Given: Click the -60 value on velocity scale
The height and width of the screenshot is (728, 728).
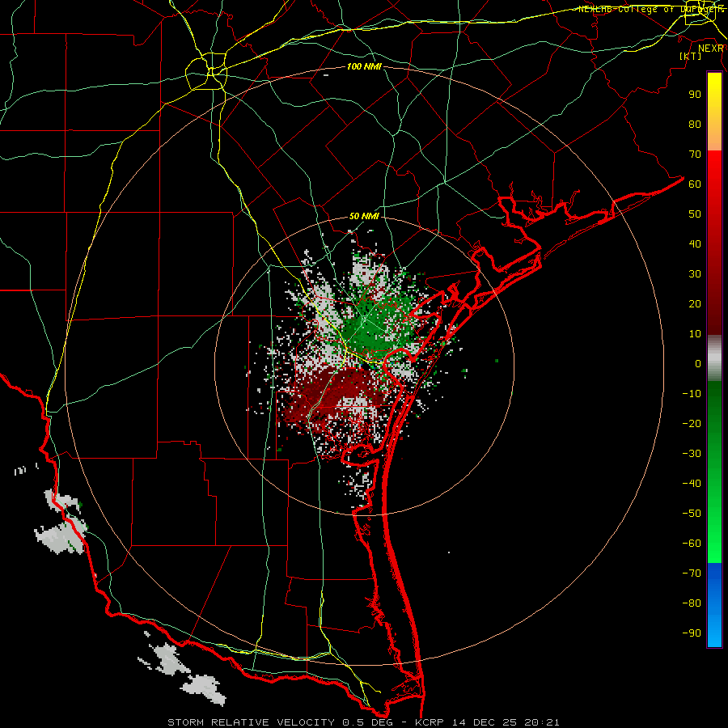Looking at the screenshot, I should [692, 544].
